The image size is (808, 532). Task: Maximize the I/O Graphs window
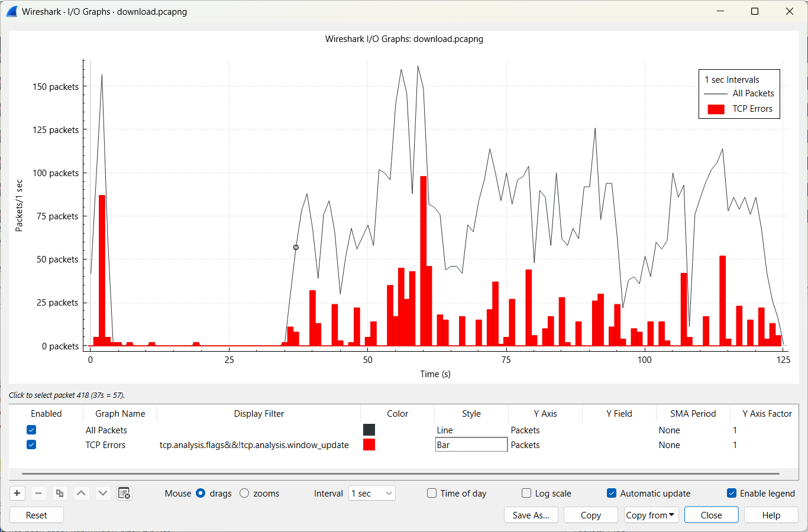point(755,11)
